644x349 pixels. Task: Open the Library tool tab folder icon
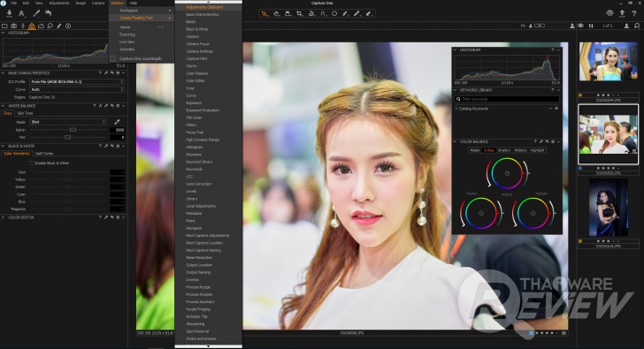(x=5, y=26)
